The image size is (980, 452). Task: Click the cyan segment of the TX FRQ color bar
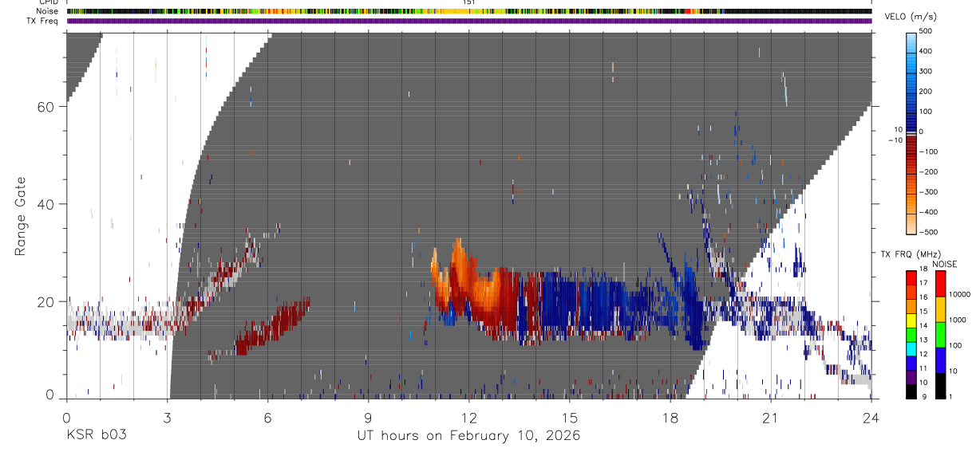pyautogui.click(x=911, y=349)
